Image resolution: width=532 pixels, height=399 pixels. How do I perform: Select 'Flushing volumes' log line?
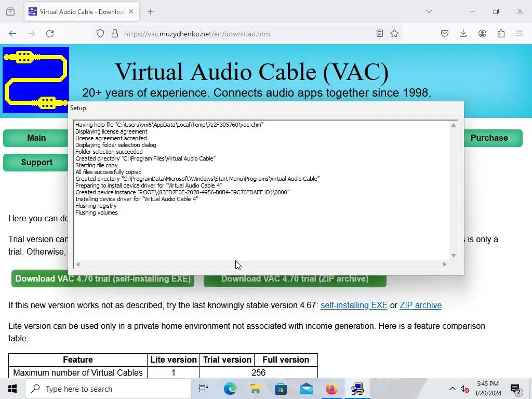tap(96, 212)
